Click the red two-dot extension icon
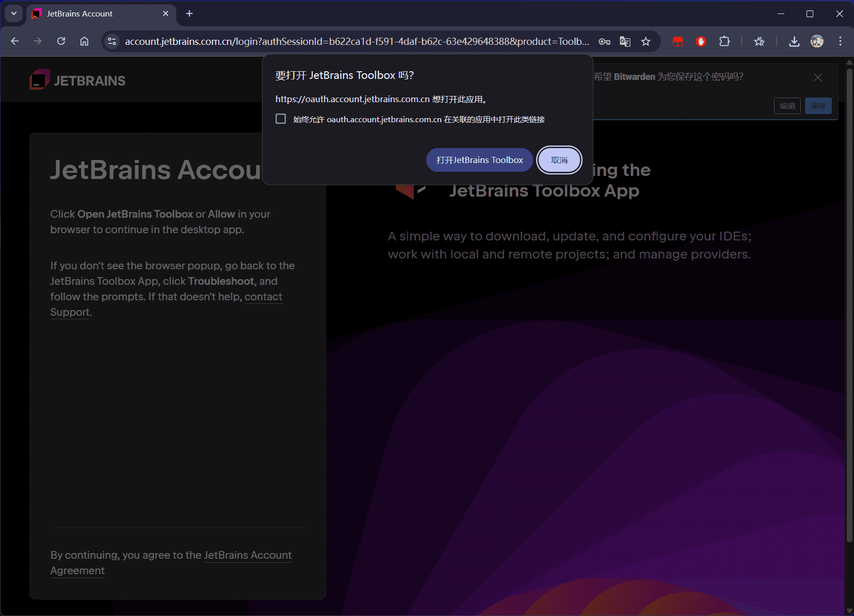The height and width of the screenshot is (616, 854). point(678,41)
